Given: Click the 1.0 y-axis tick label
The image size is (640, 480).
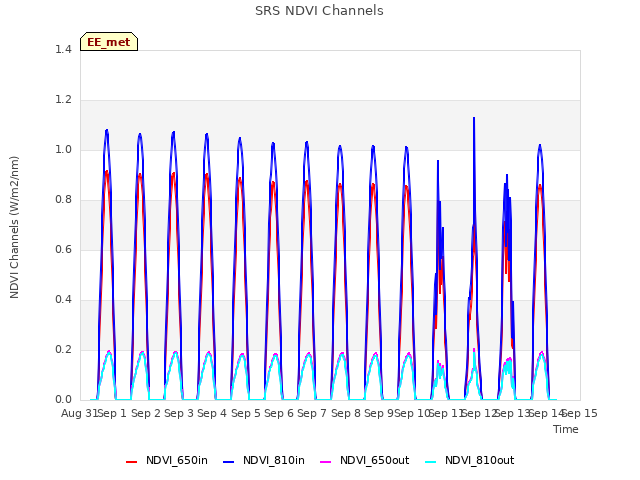Looking at the screenshot, I should (63, 149).
